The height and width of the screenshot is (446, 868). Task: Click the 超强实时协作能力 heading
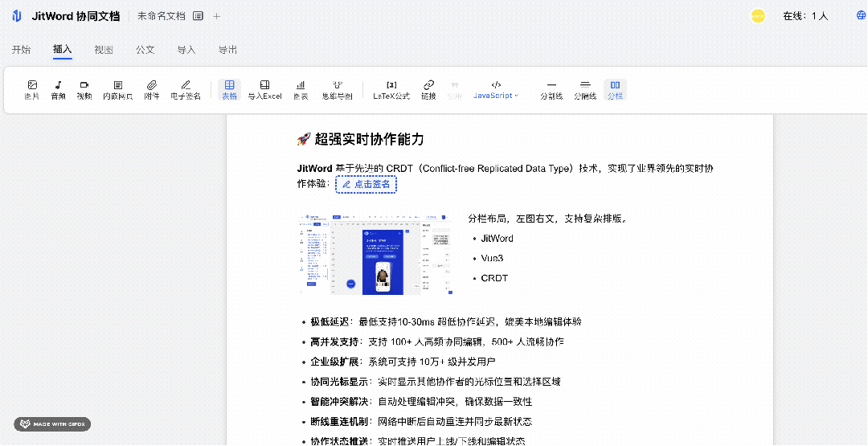click(360, 140)
